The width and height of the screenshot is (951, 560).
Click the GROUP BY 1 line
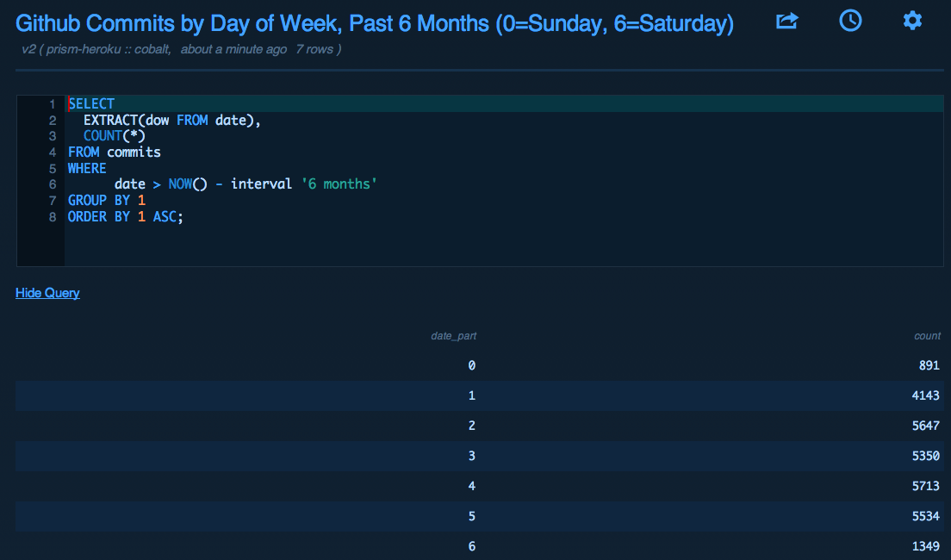coord(107,201)
